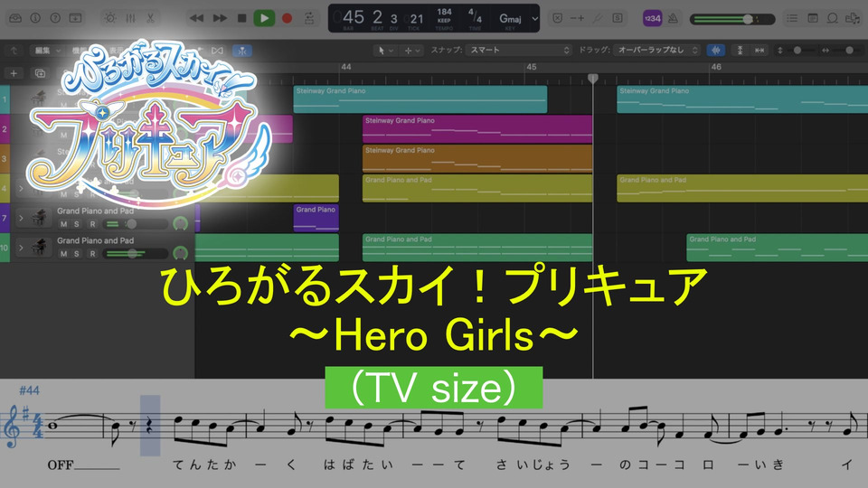Open the Library panel icon

coord(15,18)
